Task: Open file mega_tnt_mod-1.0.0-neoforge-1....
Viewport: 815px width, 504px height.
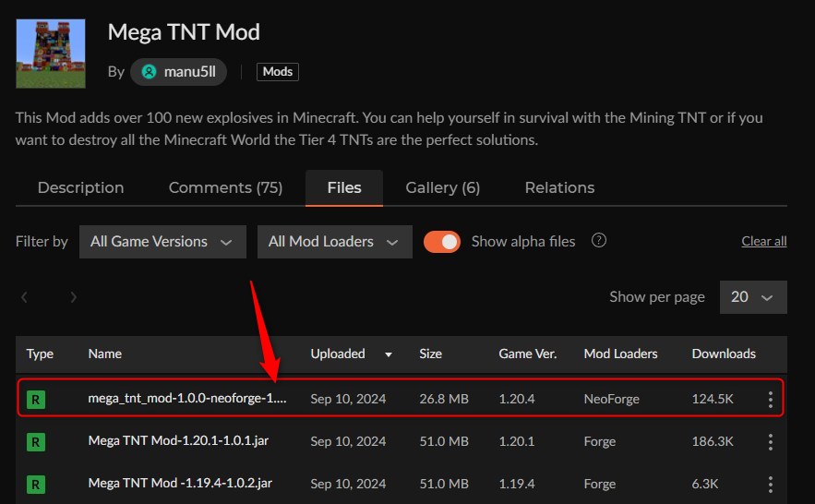Action: click(x=187, y=398)
